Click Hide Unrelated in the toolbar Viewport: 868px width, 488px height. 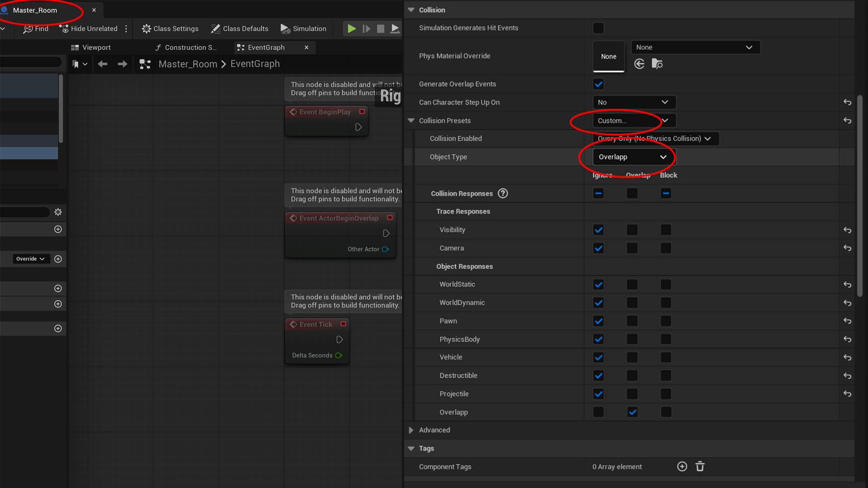[89, 28]
